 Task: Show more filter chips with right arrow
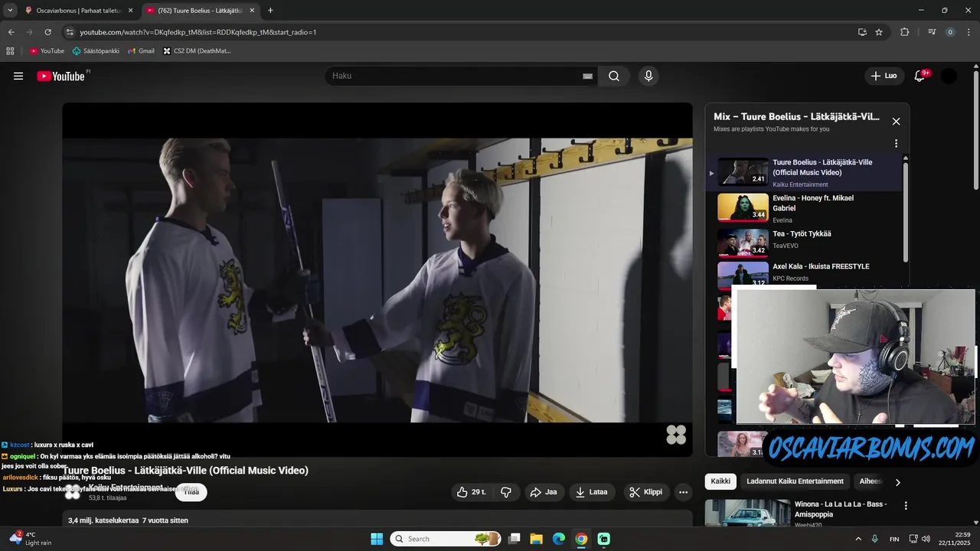pos(897,482)
